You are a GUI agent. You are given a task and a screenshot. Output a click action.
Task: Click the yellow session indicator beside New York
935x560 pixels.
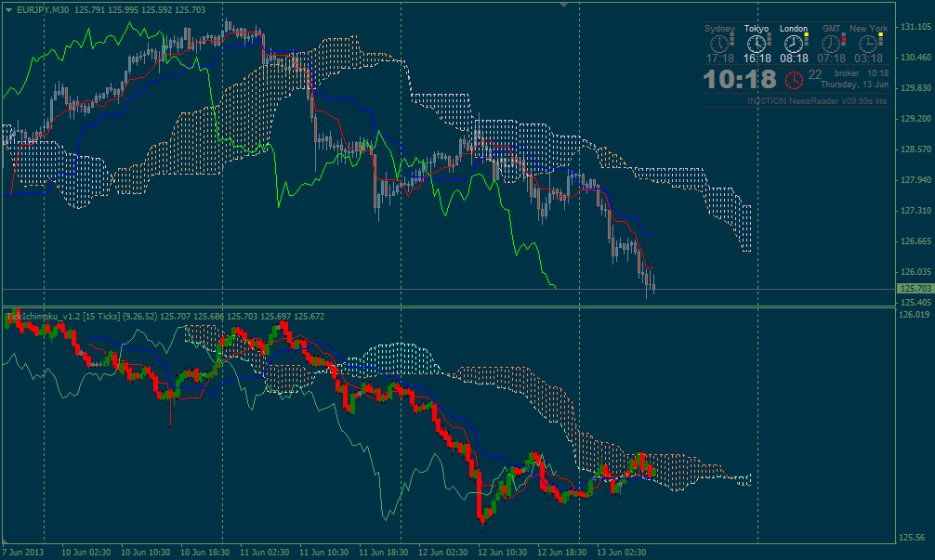pyautogui.click(x=881, y=35)
